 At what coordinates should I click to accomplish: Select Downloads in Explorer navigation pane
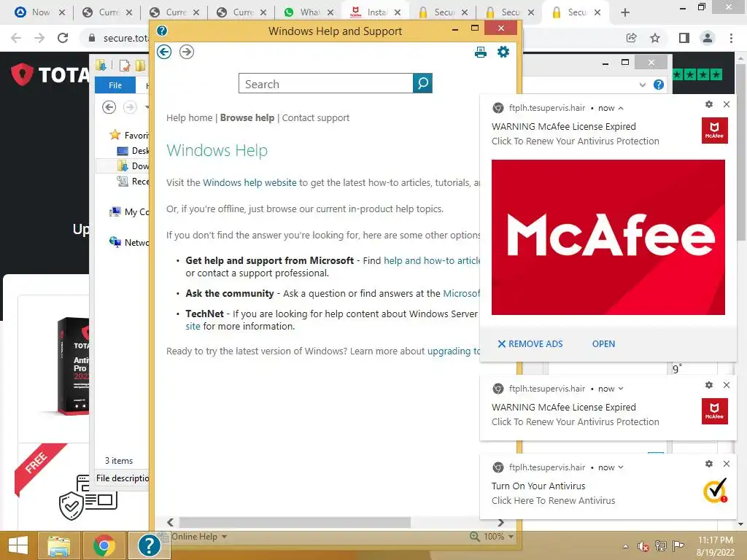coord(133,166)
